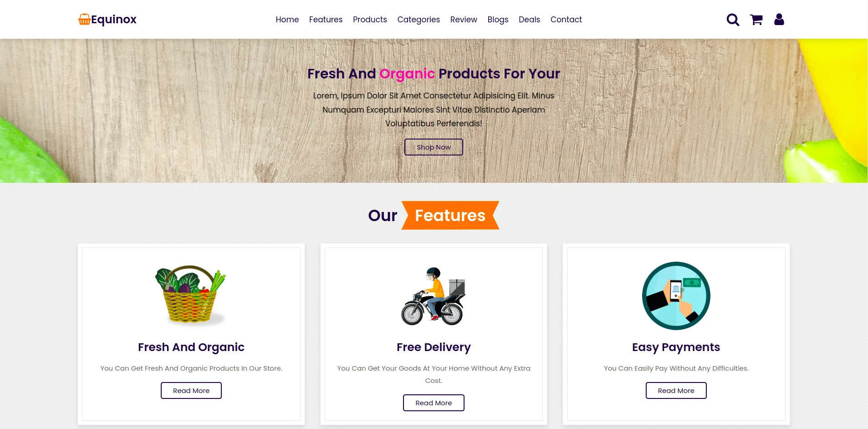Go to the Deals page link

[x=529, y=20]
